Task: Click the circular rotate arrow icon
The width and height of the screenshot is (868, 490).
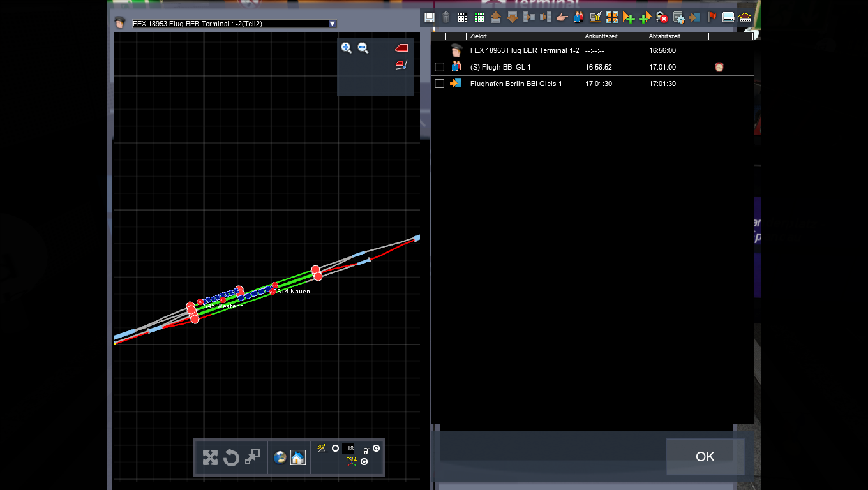Action: point(231,457)
